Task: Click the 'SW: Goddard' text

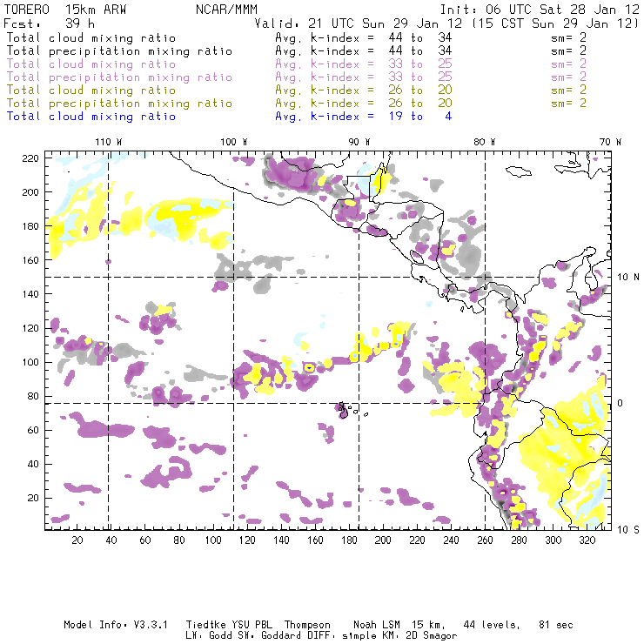Action: click(268, 636)
